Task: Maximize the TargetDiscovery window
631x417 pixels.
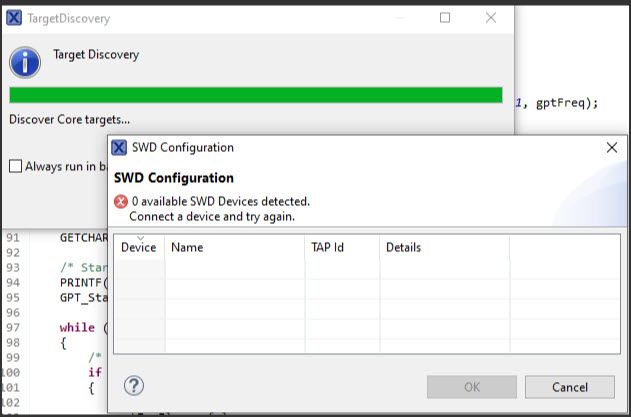Action: pos(445,18)
